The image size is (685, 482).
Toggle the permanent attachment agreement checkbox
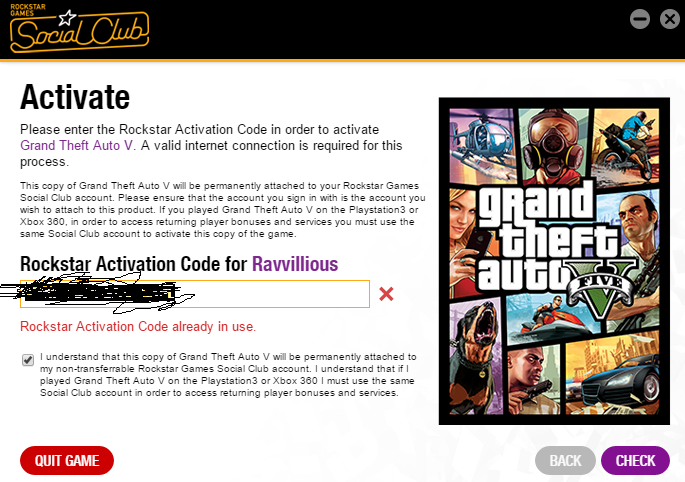click(28, 360)
